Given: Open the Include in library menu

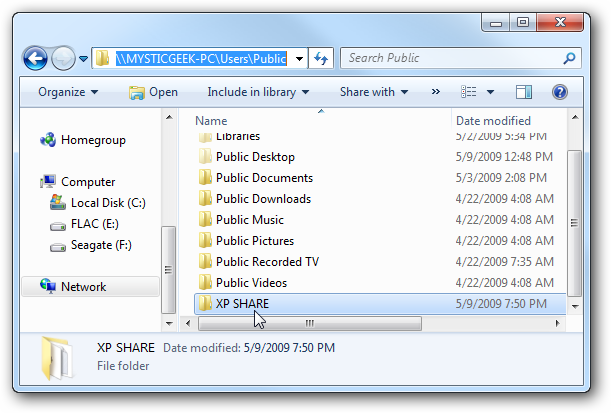Looking at the screenshot, I should (x=258, y=92).
